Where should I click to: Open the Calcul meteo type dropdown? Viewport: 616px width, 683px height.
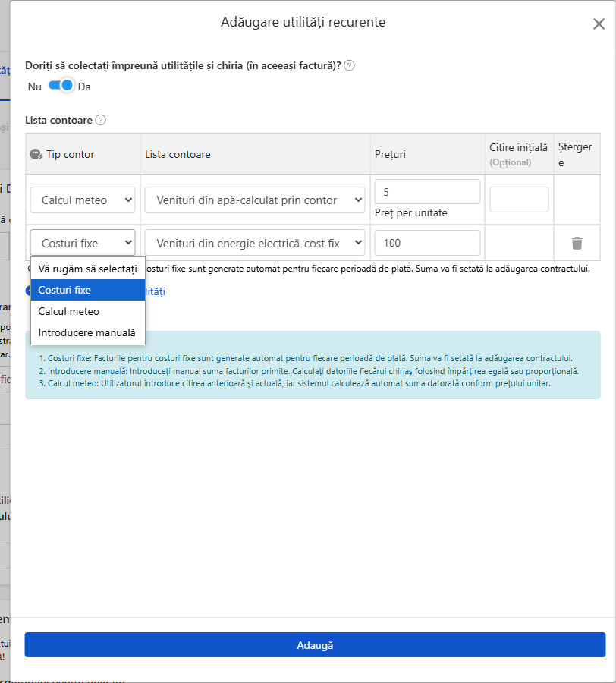tap(83, 200)
